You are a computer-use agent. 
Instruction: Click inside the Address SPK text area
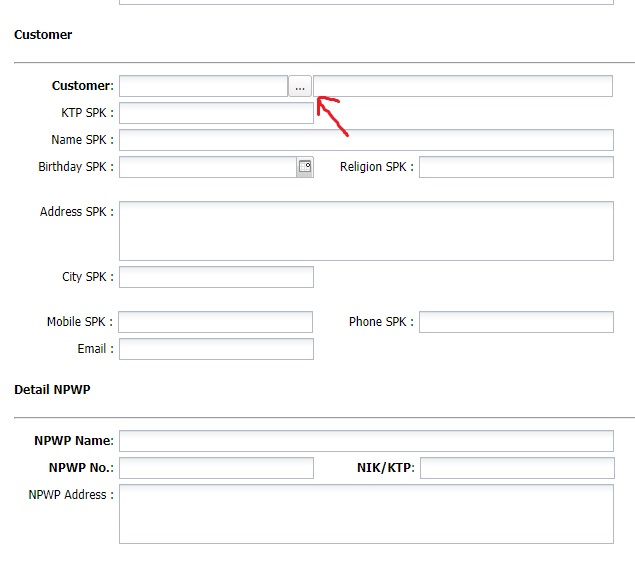click(366, 231)
